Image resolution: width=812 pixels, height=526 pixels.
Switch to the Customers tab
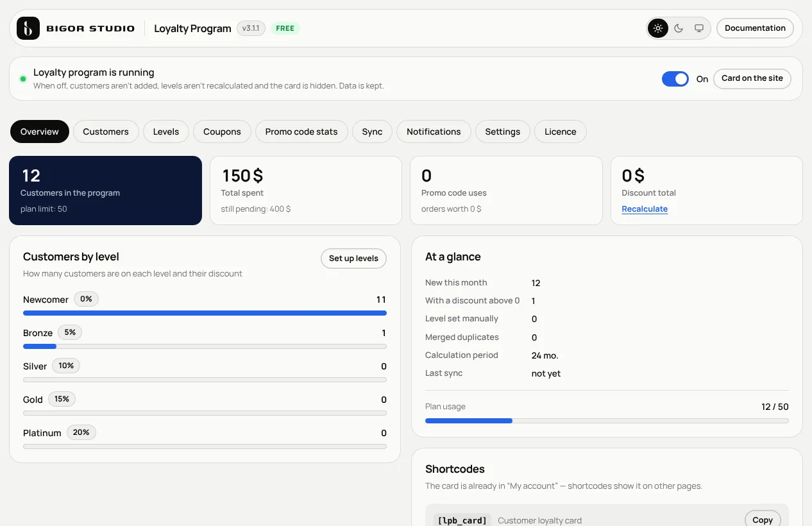tap(106, 131)
